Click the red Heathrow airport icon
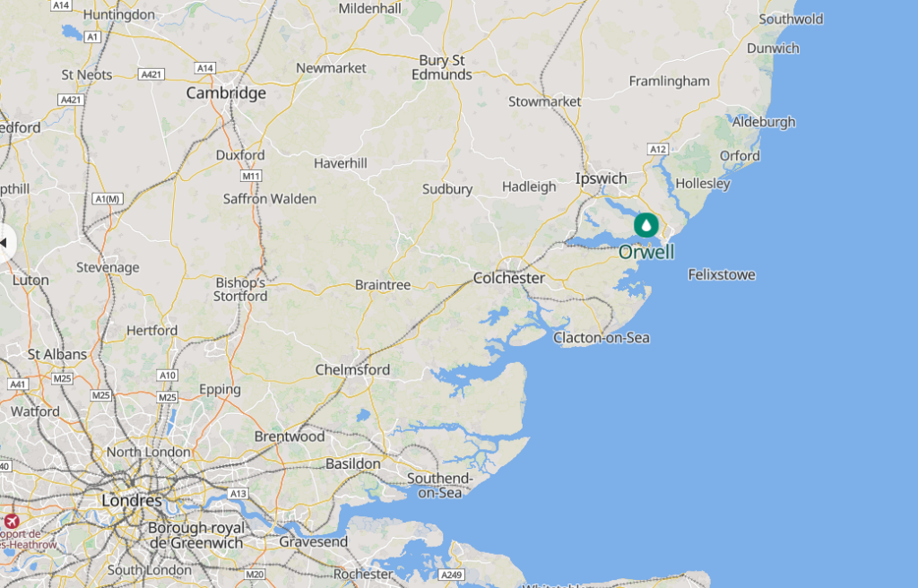Image resolution: width=918 pixels, height=588 pixels. click(x=11, y=521)
